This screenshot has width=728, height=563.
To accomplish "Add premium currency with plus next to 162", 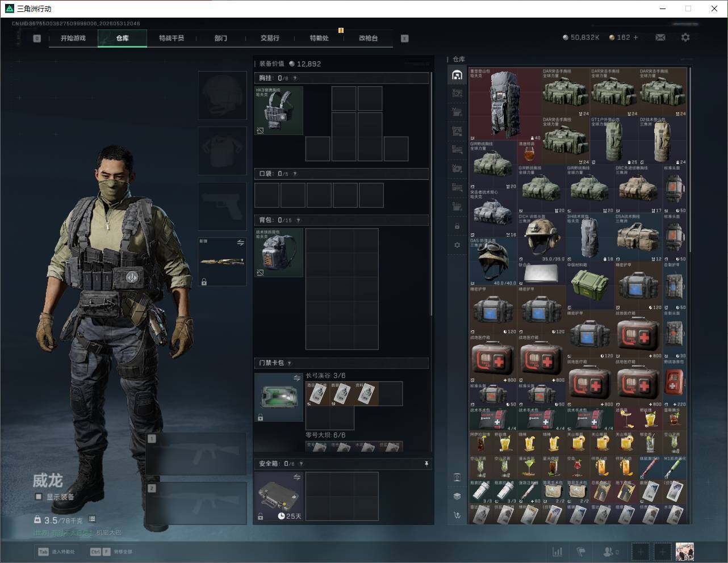I will [x=635, y=37].
